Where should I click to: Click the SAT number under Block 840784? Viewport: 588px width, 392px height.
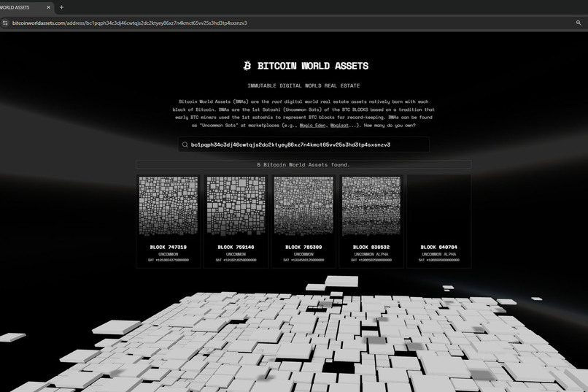[438, 260]
